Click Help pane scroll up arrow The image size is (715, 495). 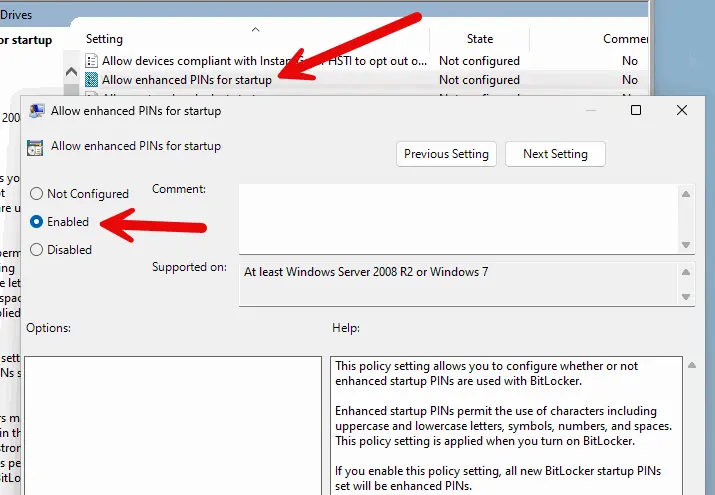pyautogui.click(x=692, y=365)
